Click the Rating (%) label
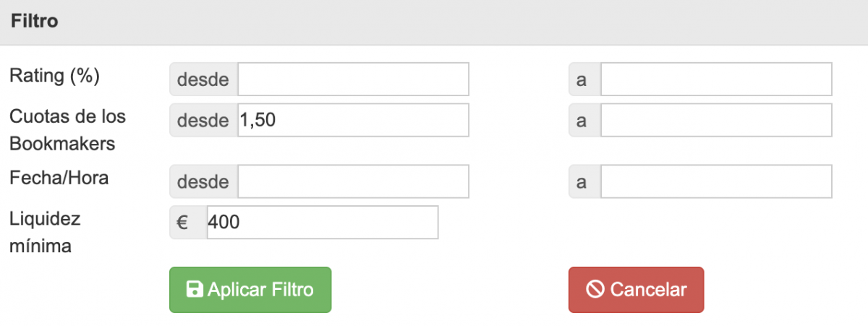Image resolution: width=868 pixels, height=326 pixels. pos(54,76)
